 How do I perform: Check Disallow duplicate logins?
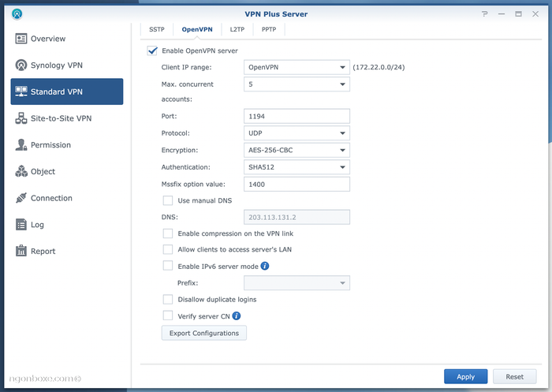pyautogui.click(x=168, y=300)
